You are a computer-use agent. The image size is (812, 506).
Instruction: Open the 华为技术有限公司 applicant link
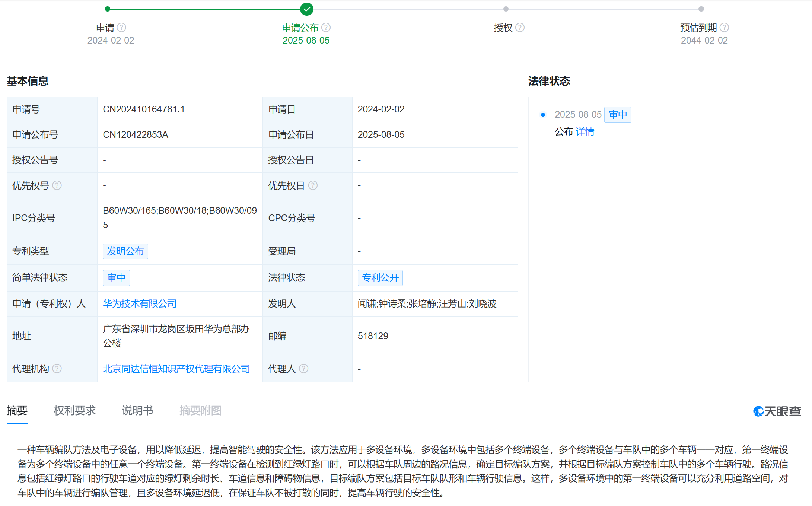pyautogui.click(x=140, y=304)
